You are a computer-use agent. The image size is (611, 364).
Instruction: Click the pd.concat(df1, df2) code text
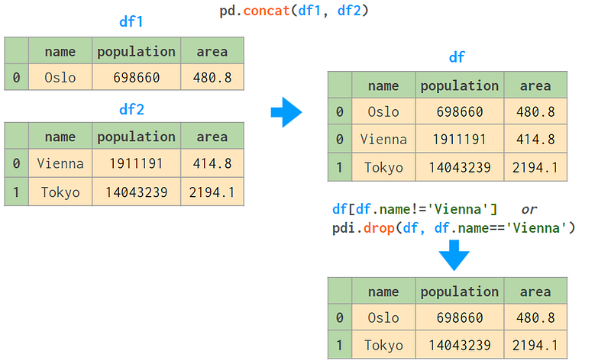click(x=294, y=11)
